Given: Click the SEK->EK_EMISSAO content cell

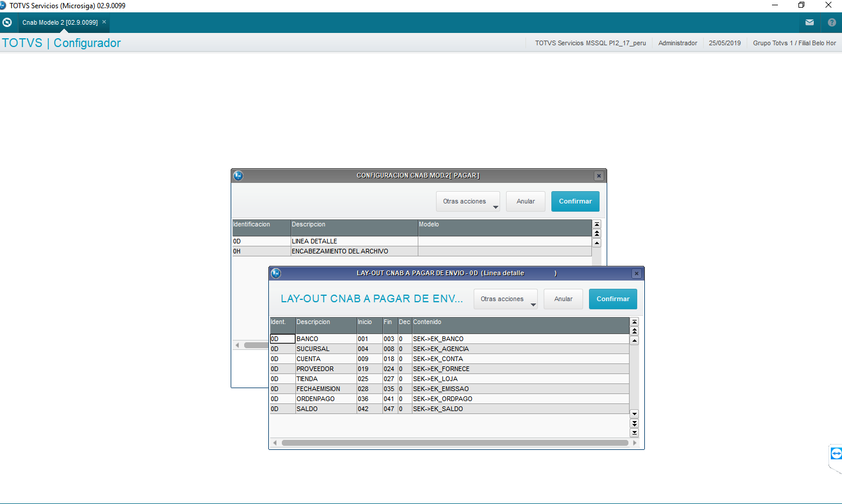Looking at the screenshot, I should click(521, 389).
